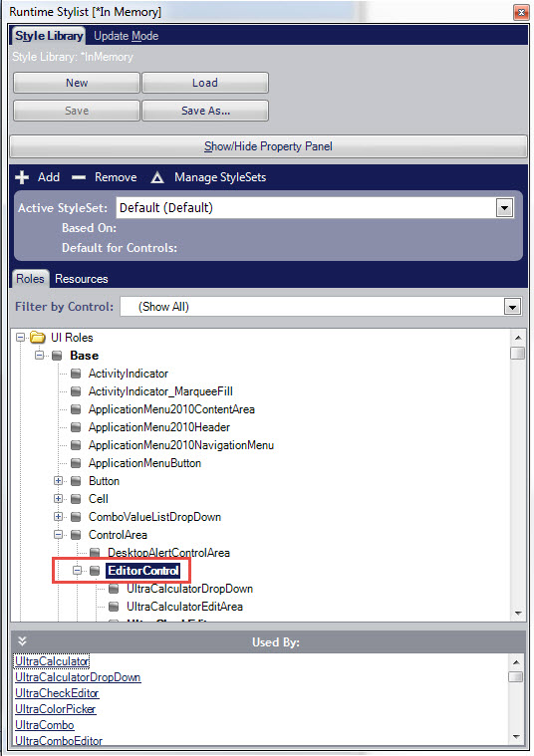Open the Filter by Control dropdown

click(x=512, y=307)
